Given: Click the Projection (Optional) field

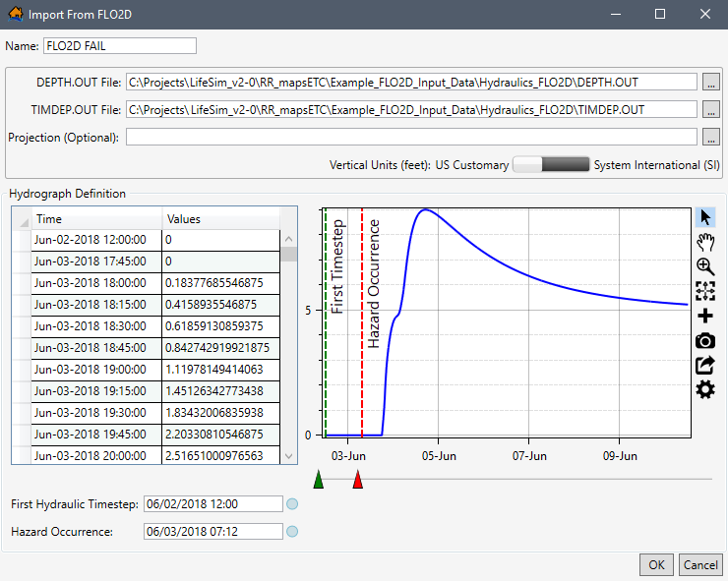Looking at the screenshot, I should (x=411, y=137).
